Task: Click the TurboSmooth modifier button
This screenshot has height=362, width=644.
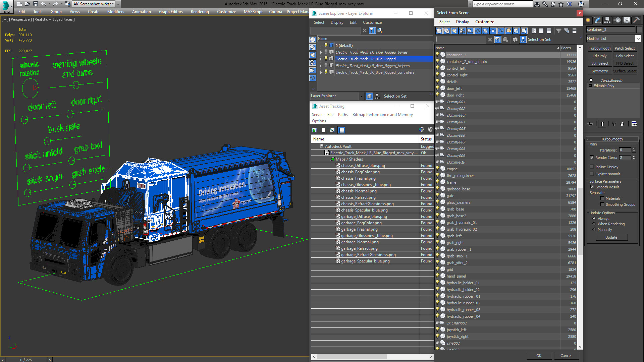Action: 599,48
